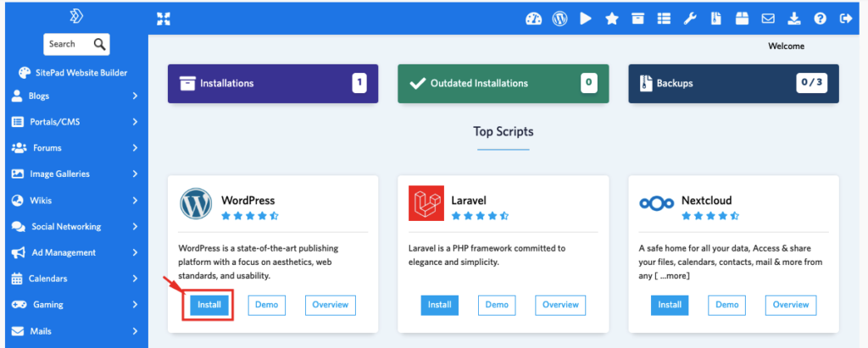This screenshot has width=868, height=348.
Task: Click the Outdated Installations checkmark icon
Action: click(417, 84)
